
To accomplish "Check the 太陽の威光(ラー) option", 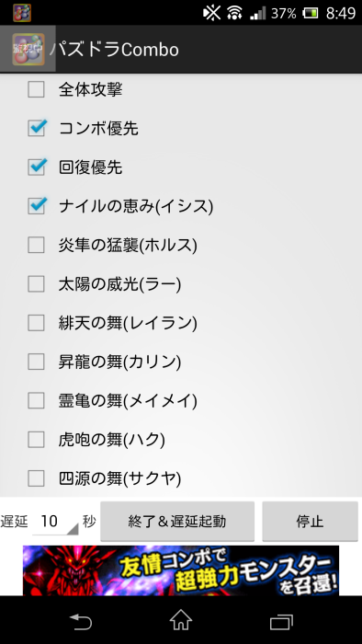I will point(36,283).
